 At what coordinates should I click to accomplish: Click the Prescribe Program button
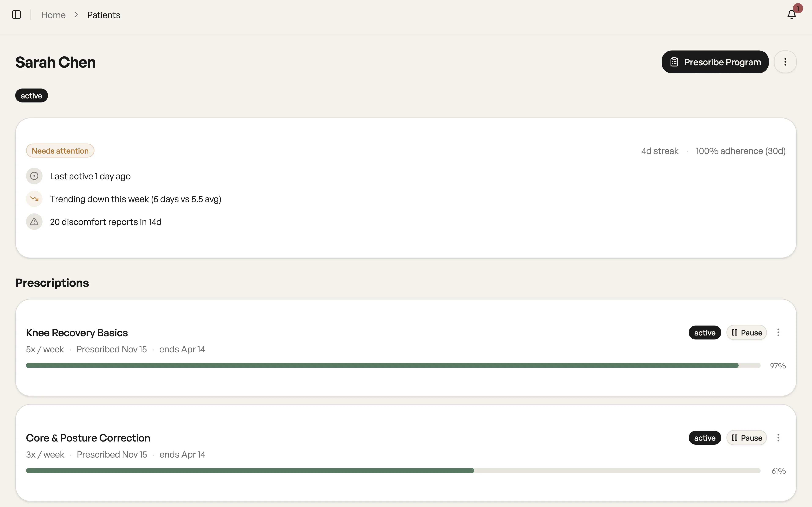tap(715, 62)
